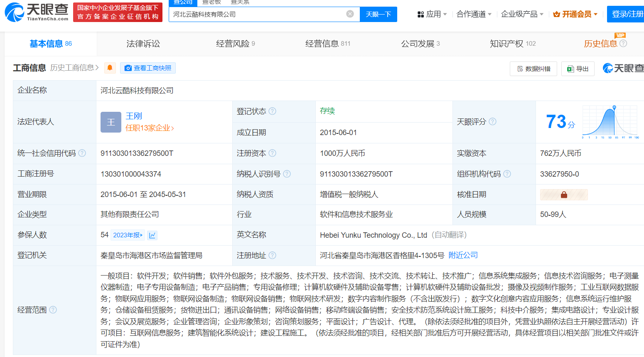Open help icon beside 历史信息 tab

pyautogui.click(x=623, y=43)
